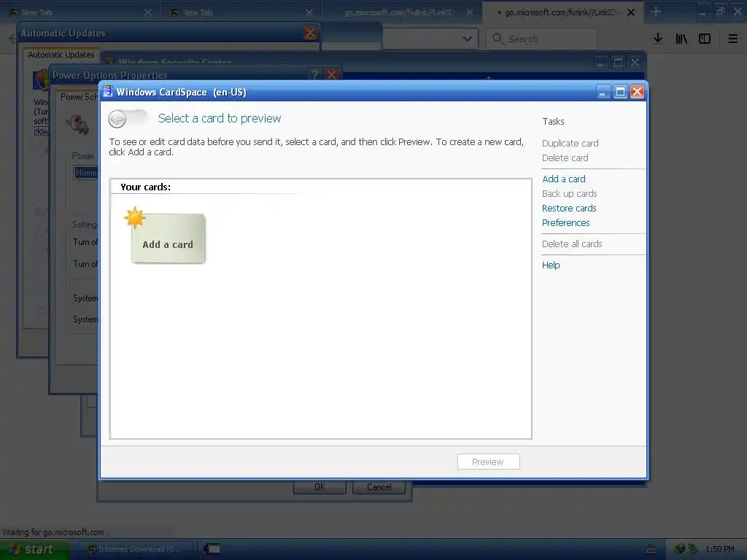Select the Power Schemes tab

tap(79, 97)
